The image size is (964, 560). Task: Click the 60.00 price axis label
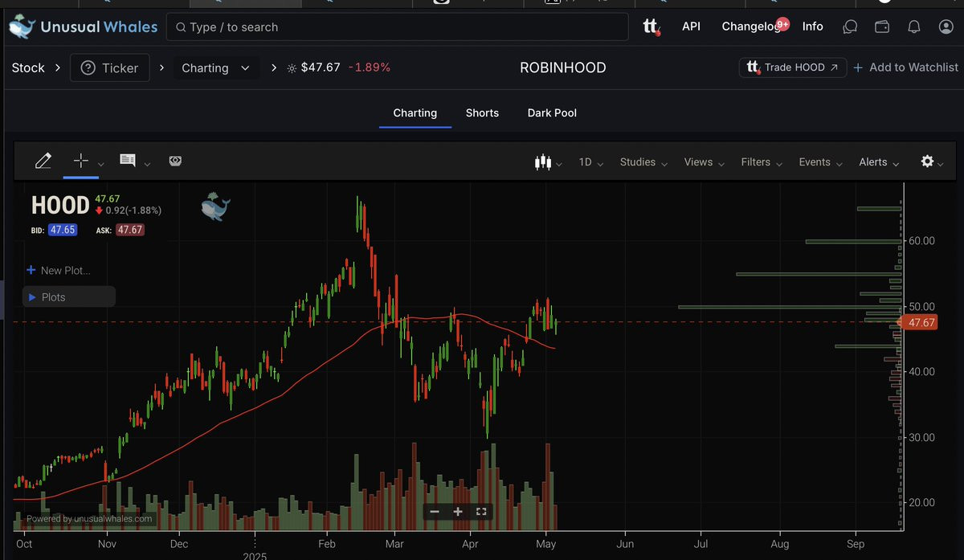point(922,241)
